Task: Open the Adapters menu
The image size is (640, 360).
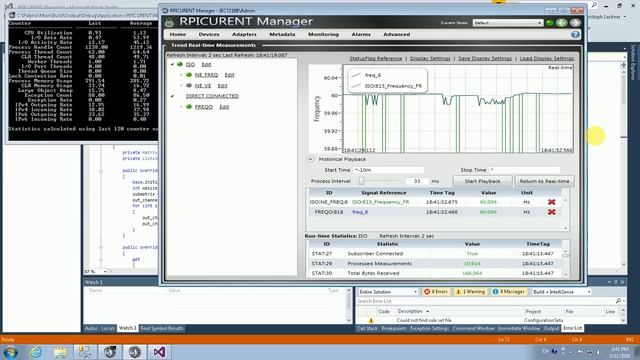Action: coord(244,35)
